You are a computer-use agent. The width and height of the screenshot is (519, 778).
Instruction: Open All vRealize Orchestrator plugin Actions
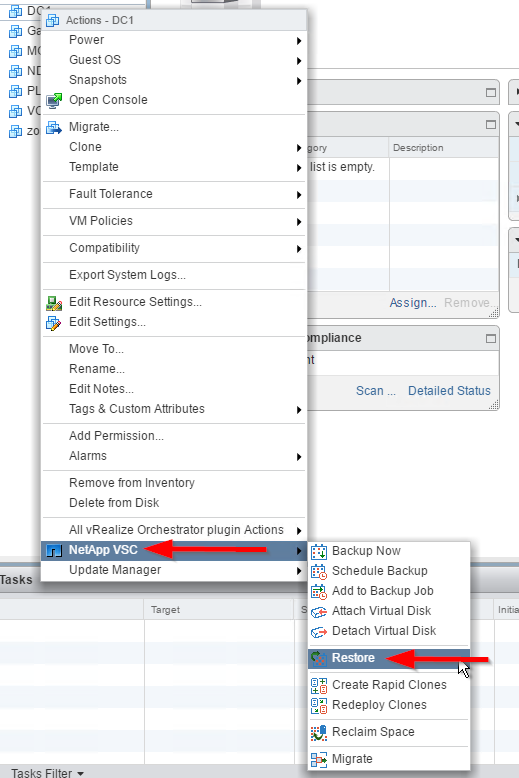[174, 530]
